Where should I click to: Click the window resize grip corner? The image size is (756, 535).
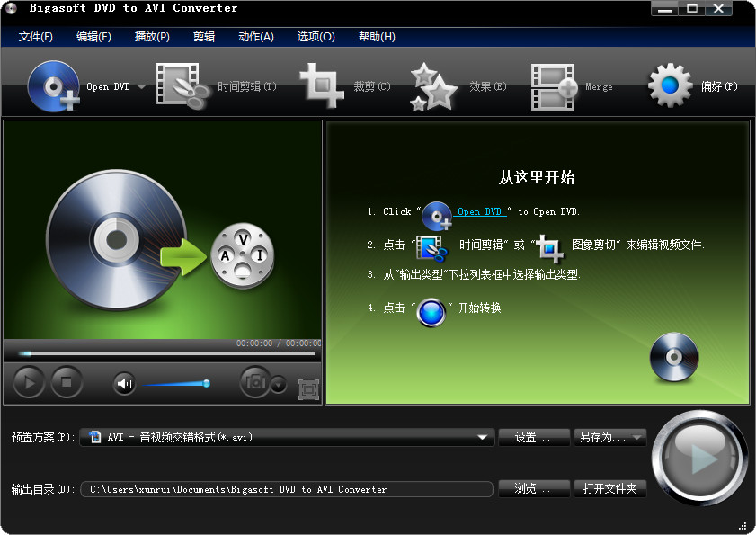click(x=743, y=525)
